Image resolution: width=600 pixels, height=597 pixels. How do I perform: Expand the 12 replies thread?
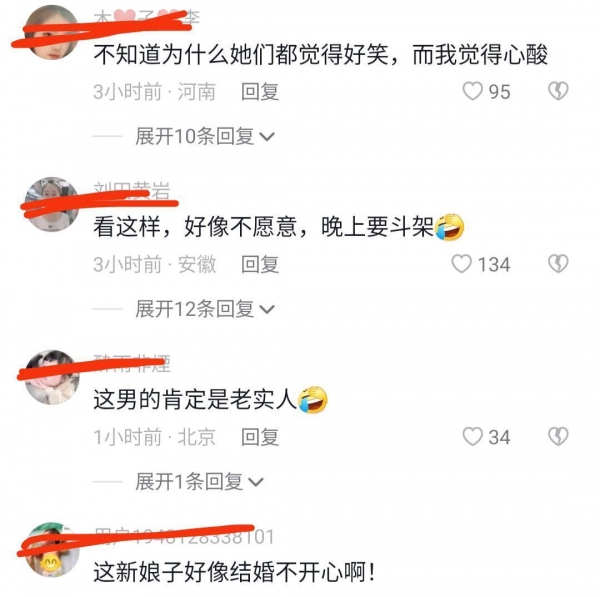pyautogui.click(x=205, y=309)
